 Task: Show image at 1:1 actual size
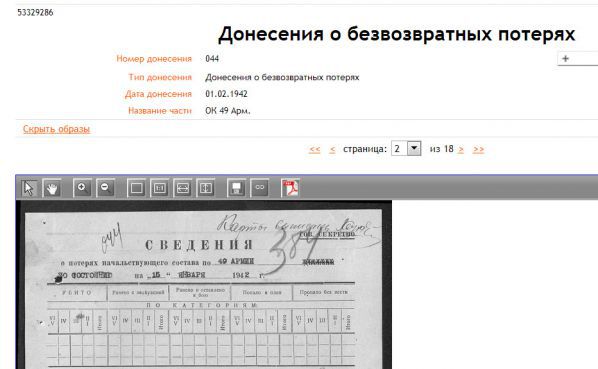[x=159, y=188]
